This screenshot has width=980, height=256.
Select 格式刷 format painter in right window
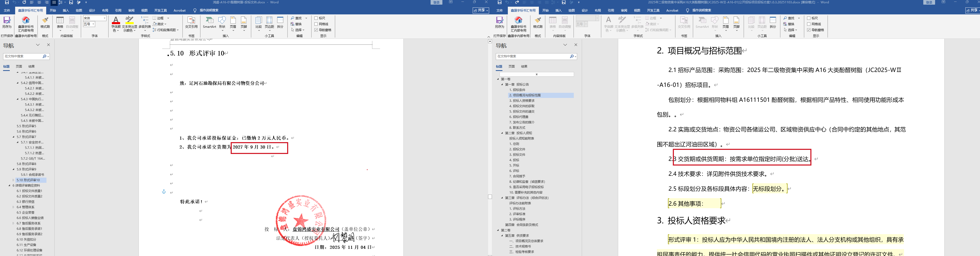click(538, 22)
